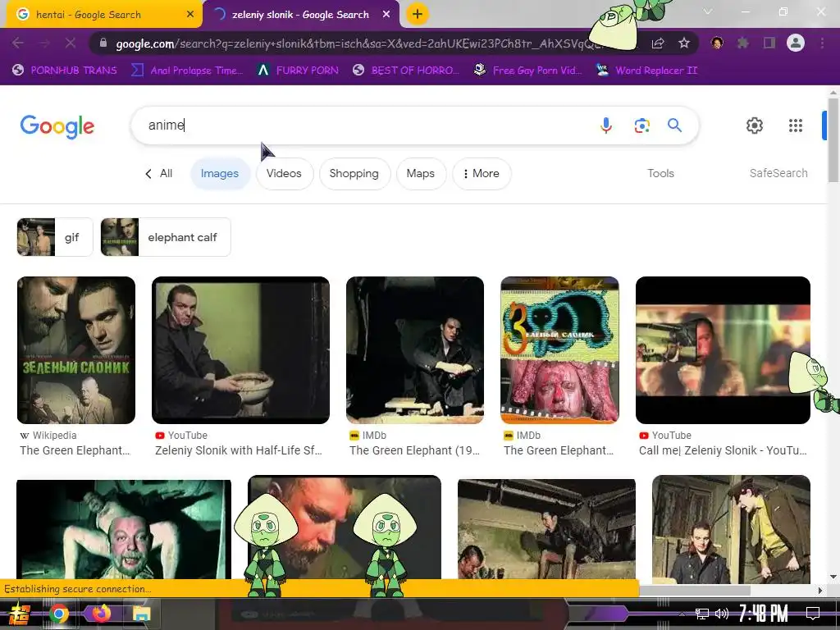
Task: Stop loading the page
Action: pos(71,43)
